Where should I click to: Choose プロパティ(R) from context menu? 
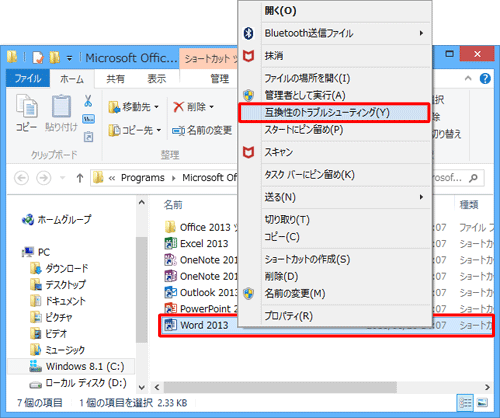(x=335, y=316)
